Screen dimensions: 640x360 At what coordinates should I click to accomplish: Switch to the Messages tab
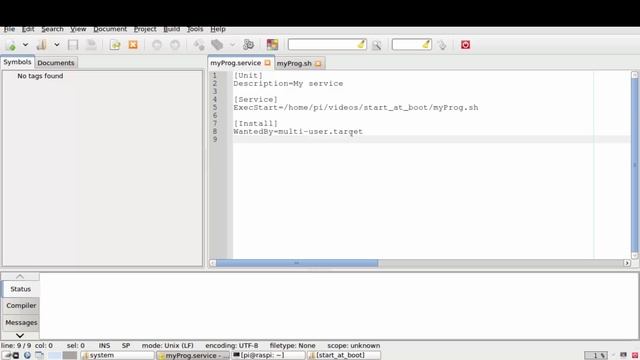pos(21,322)
